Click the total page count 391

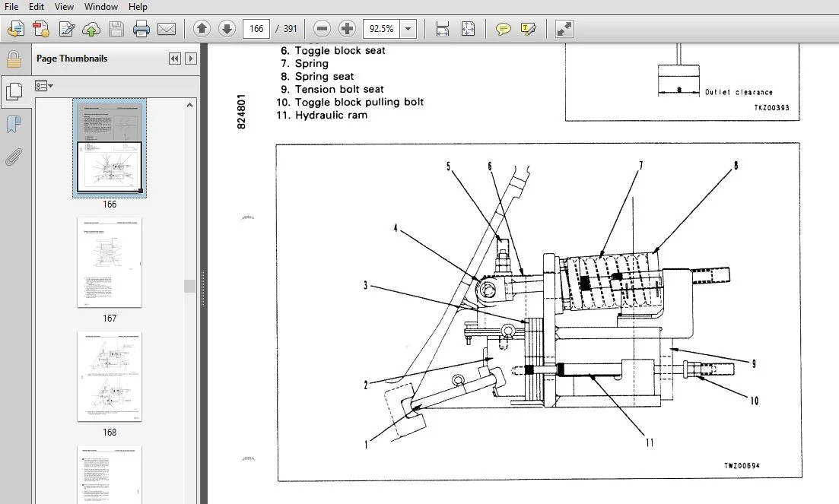[290, 28]
